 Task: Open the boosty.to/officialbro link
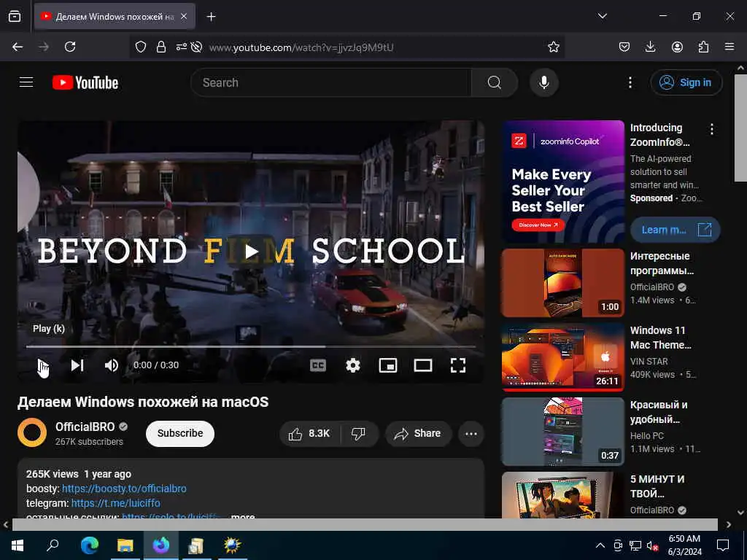(x=124, y=489)
